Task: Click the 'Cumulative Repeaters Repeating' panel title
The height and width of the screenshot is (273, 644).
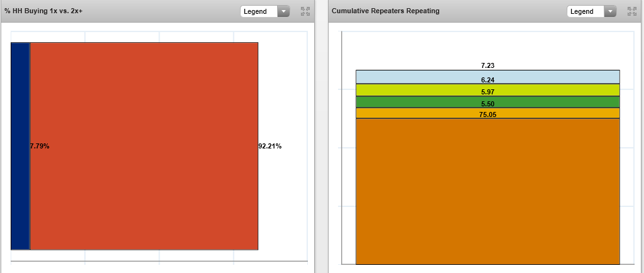Action: [385, 11]
